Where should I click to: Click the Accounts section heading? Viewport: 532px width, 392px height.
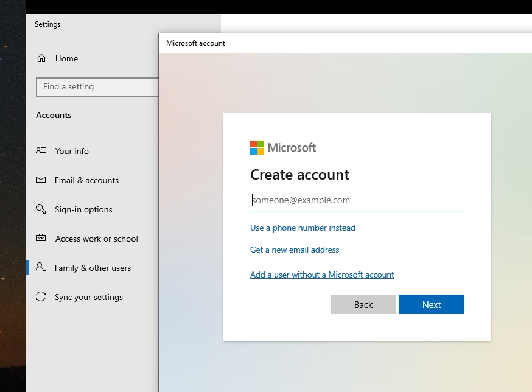point(54,115)
